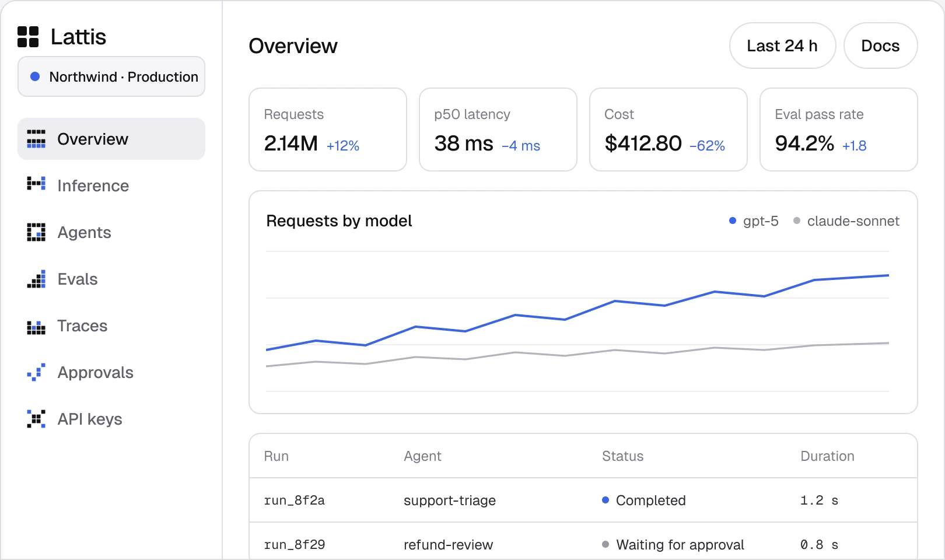Sort by the Agent column header
945x560 pixels.
pyautogui.click(x=422, y=456)
